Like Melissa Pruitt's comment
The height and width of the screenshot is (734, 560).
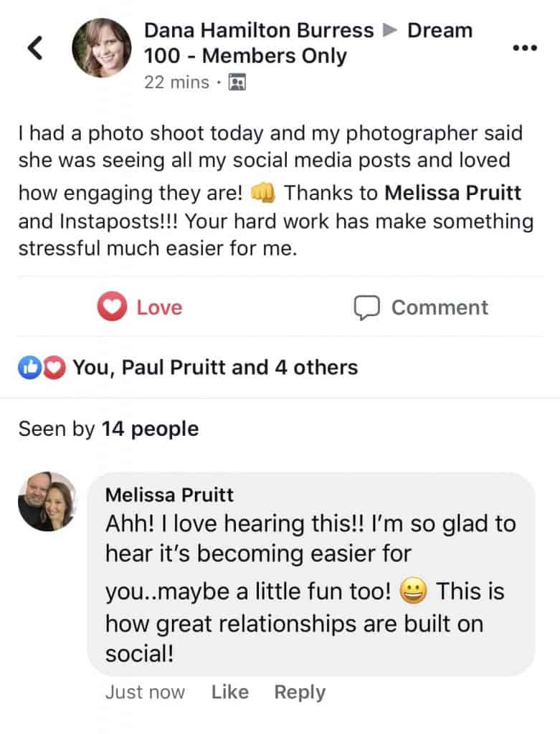click(x=230, y=692)
